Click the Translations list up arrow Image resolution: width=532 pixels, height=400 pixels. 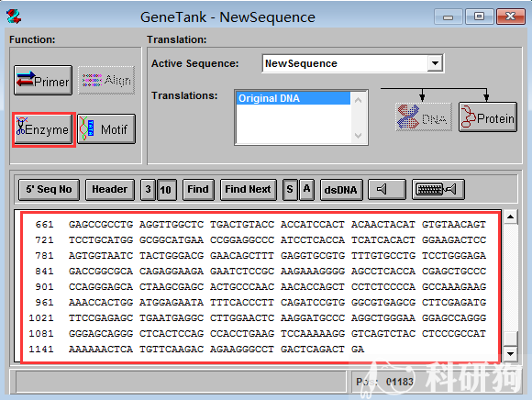tap(358, 100)
